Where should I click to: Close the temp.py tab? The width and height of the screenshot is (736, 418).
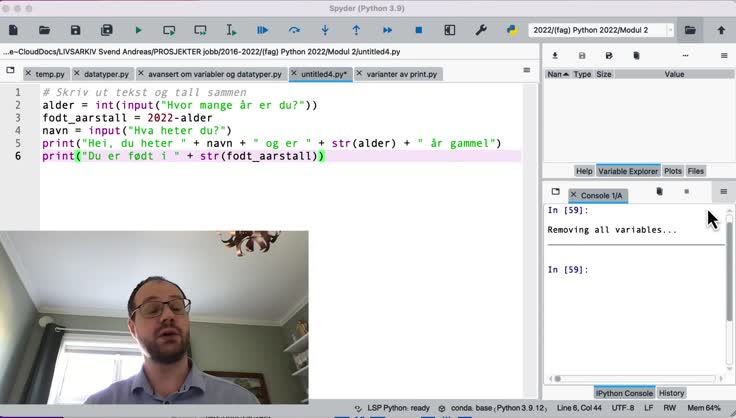(28, 73)
